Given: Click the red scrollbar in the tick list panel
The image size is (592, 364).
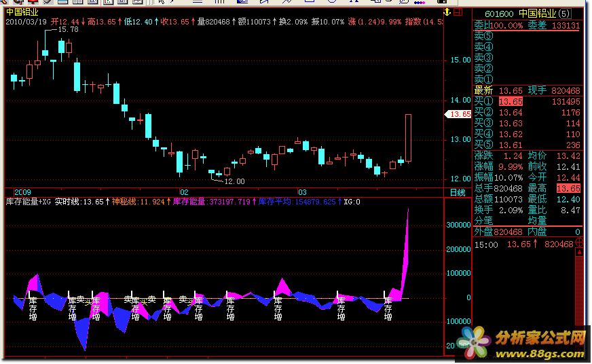Looking at the screenshot, I should point(579,287).
